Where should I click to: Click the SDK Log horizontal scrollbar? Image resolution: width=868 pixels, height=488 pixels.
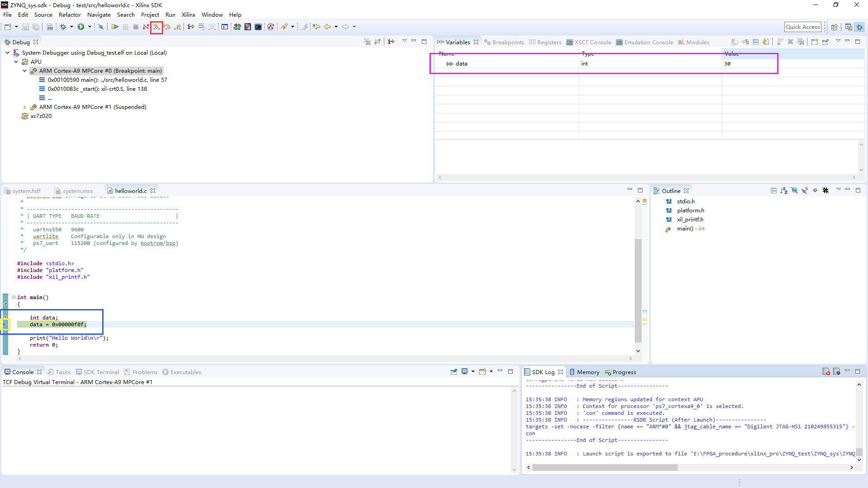[604, 468]
